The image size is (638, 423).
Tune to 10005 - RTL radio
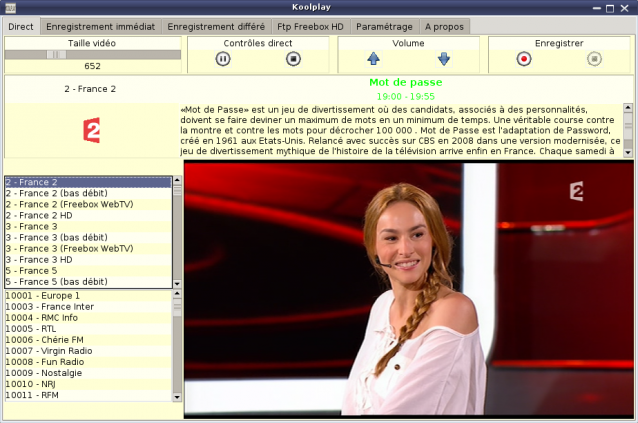pyautogui.click(x=88, y=329)
